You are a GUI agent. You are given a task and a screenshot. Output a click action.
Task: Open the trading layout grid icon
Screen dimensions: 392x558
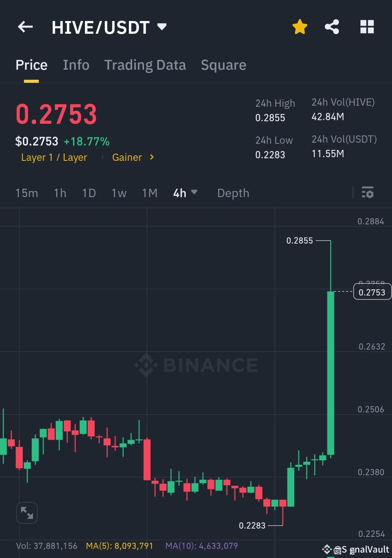coord(367,26)
